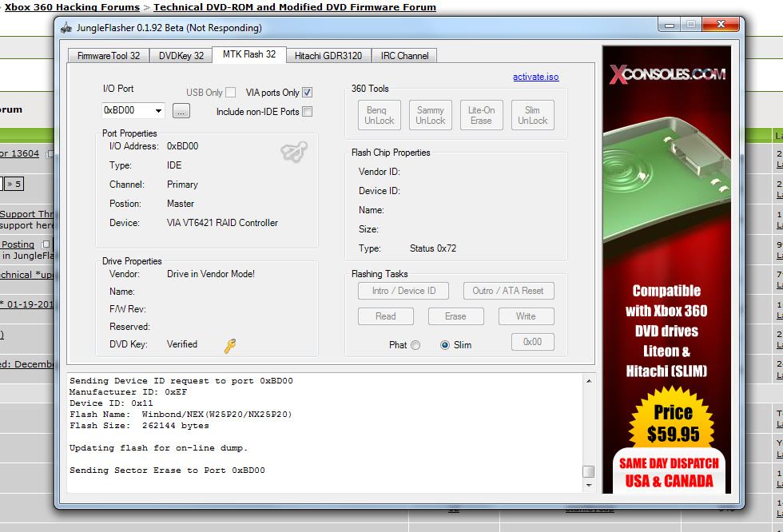Toggle the USB Only checkbox
The height and width of the screenshot is (532, 783).
[230, 93]
